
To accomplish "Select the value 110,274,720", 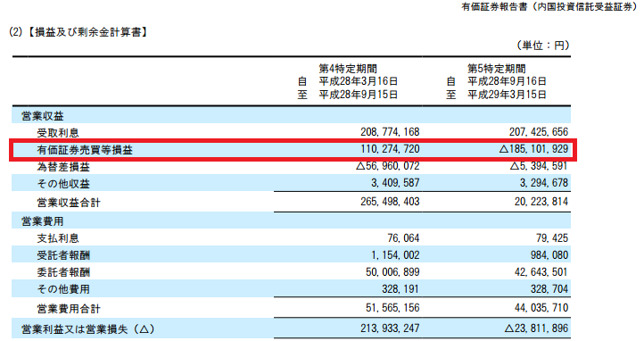I will click(x=390, y=149).
